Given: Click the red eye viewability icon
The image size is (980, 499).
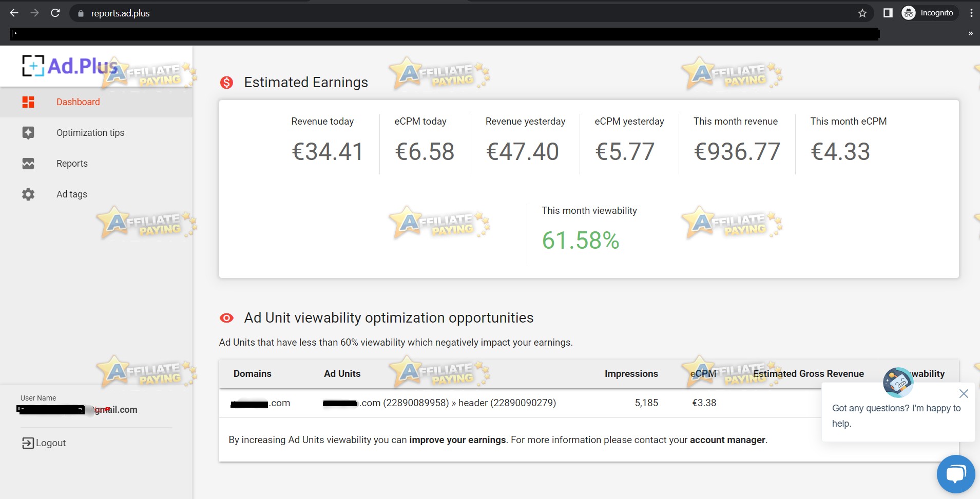Looking at the screenshot, I should click(x=226, y=318).
